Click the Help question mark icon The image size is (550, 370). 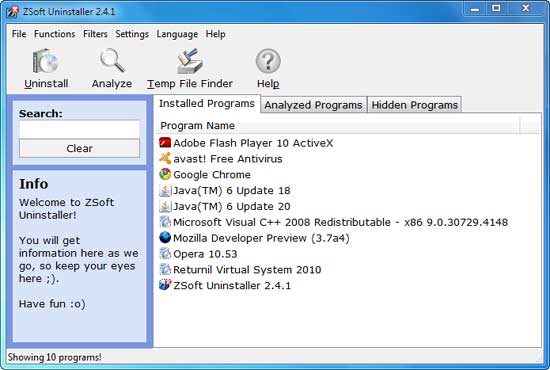[268, 61]
